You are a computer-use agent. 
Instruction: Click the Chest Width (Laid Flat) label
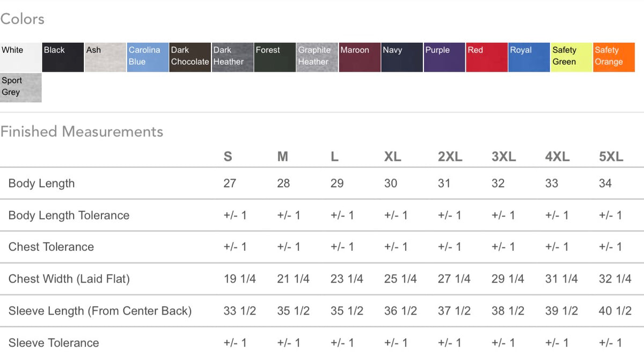tap(69, 279)
